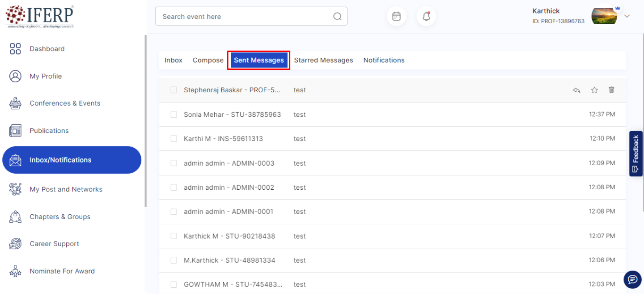Open the chat bubble icon at bottom right
The image size is (644, 294).
pyautogui.click(x=632, y=280)
